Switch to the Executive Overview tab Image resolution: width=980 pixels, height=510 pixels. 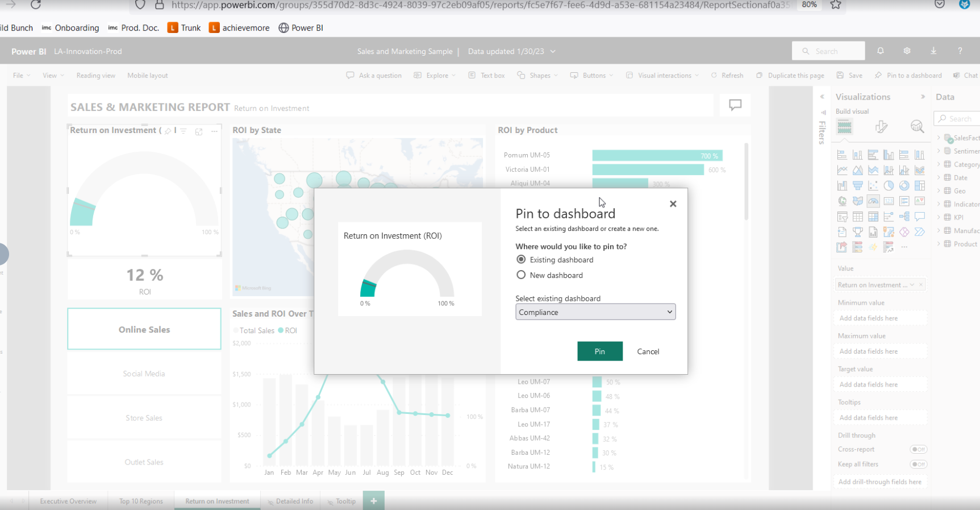pyautogui.click(x=68, y=501)
